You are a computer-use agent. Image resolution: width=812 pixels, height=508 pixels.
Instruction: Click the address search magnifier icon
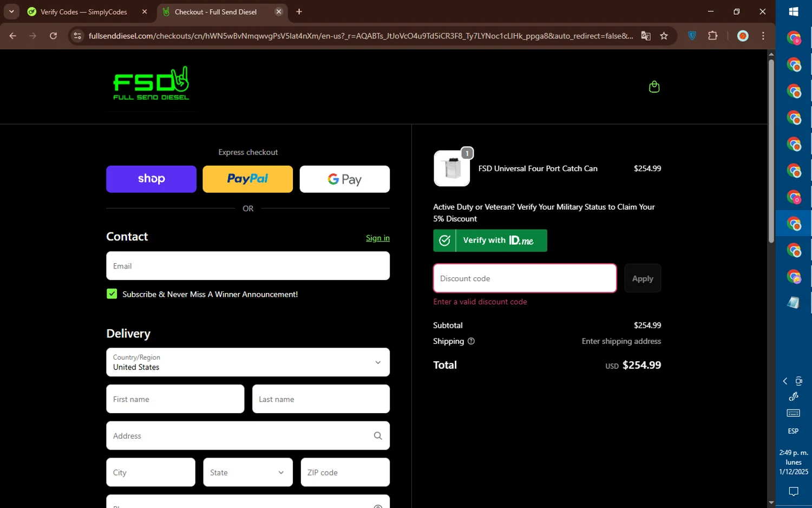pos(378,435)
